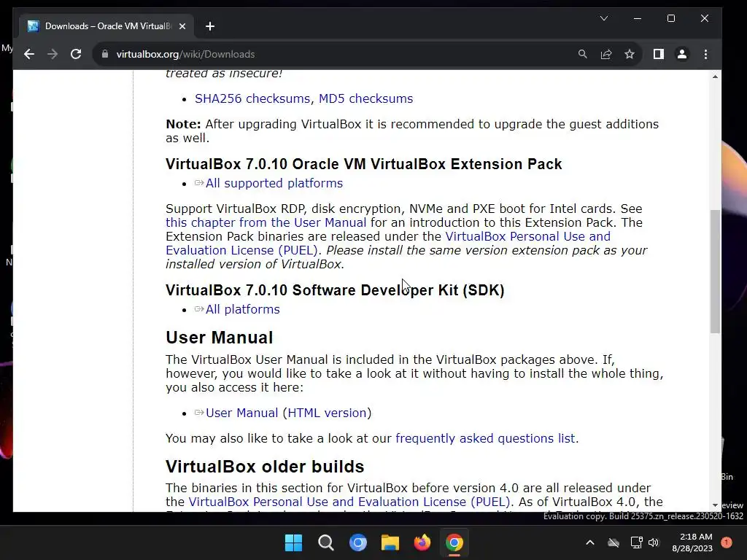Viewport: 747px width, 560px height.
Task: View site info via the lock icon
Action: coord(105,54)
